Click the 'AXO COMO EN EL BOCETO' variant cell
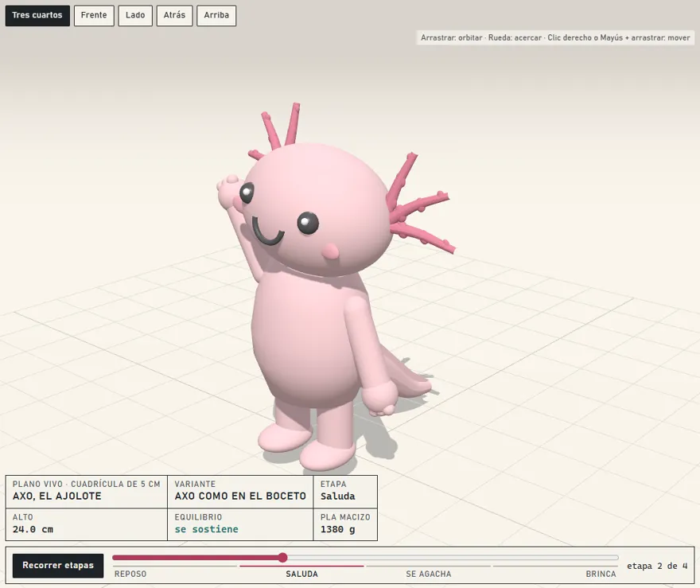The height and width of the screenshot is (588, 700). point(240,492)
